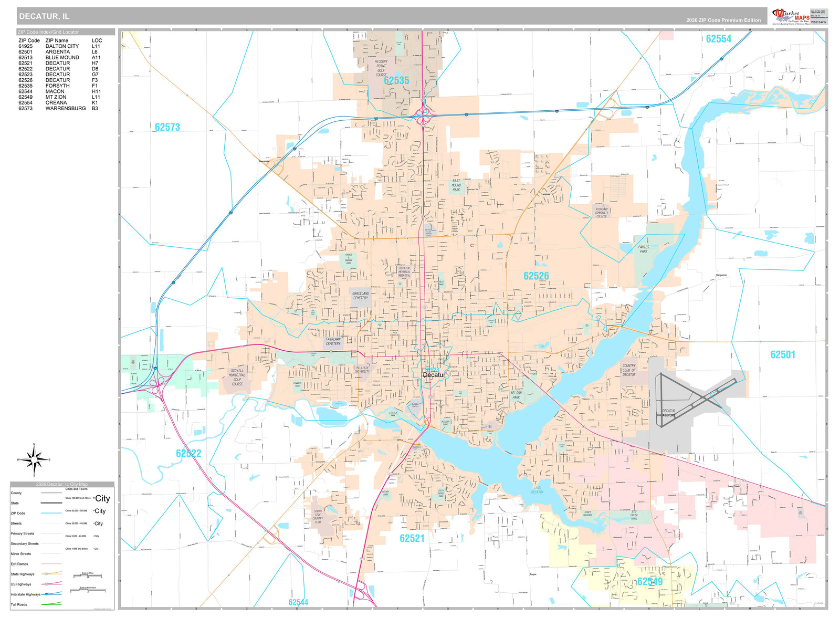Click the Scale in Kilometers bar
840x618 pixels.
pos(87,590)
